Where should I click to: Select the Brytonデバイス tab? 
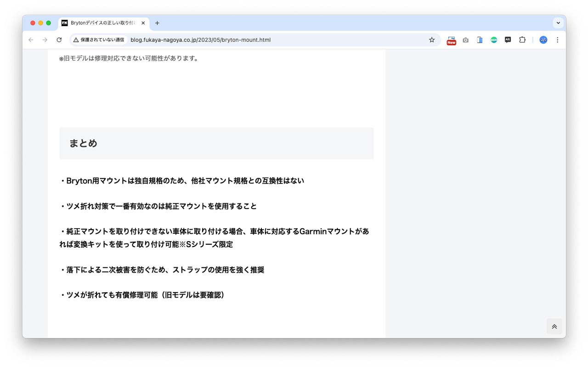click(x=104, y=23)
